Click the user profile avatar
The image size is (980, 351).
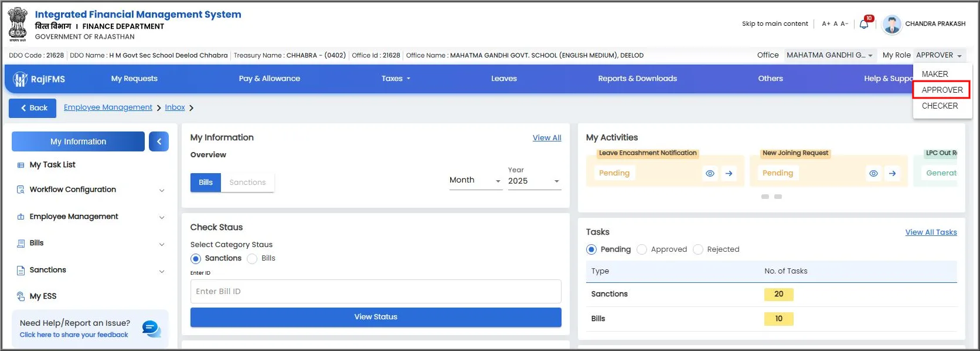point(891,24)
